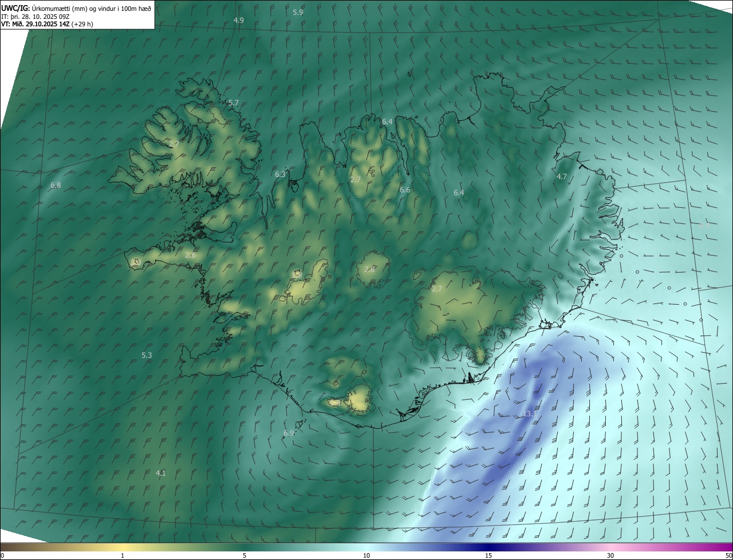Click the valid time '29.10.2025 14Z (+29 h)'
The height and width of the screenshot is (560, 733).
point(60,24)
